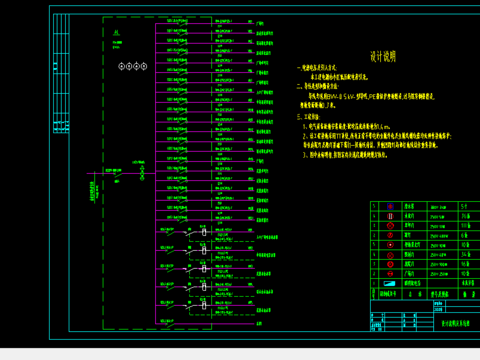Select the third numbered yellow construction note
The width and height of the screenshot is (480, 360).
tap(345, 155)
